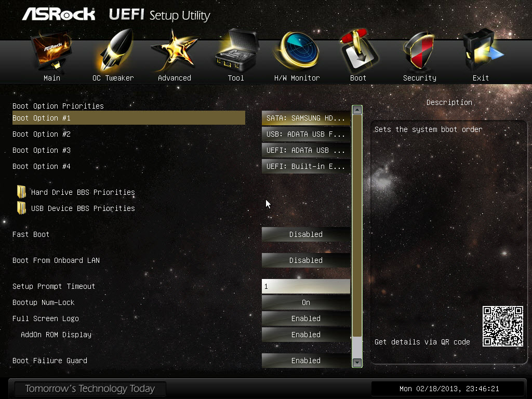Open the H/W Monitor radar icon
The width and height of the screenshot is (532, 399).
298,50
